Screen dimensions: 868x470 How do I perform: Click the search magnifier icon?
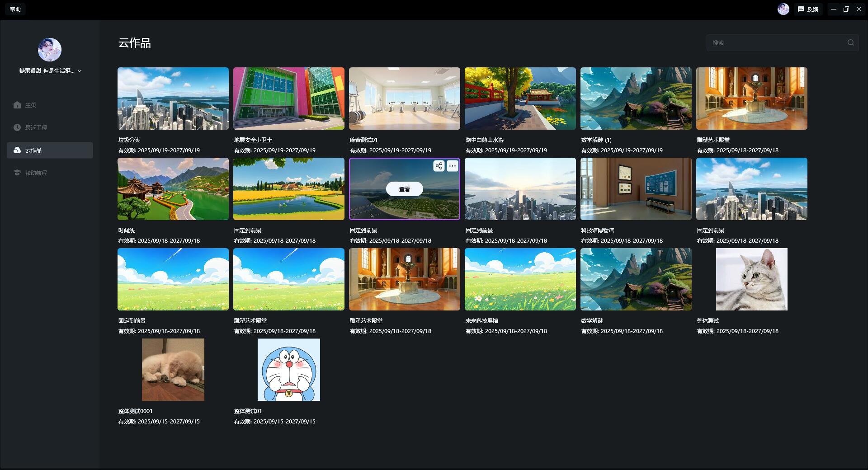(x=850, y=42)
